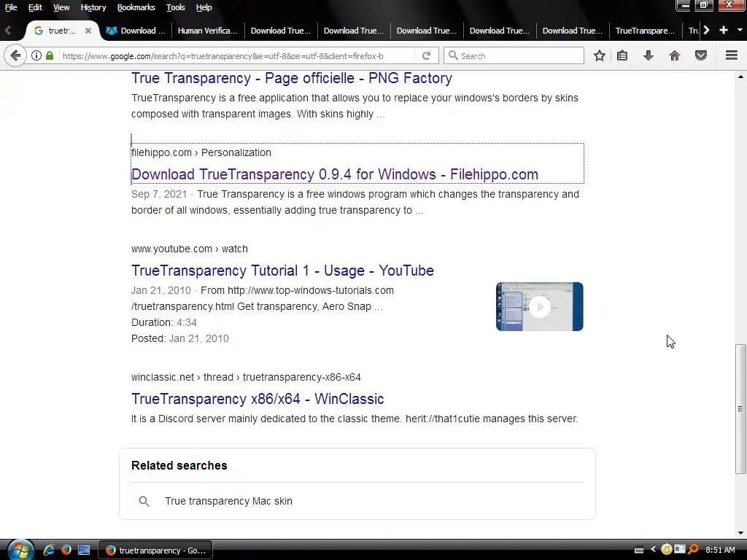Open the View menu

pos(61,7)
